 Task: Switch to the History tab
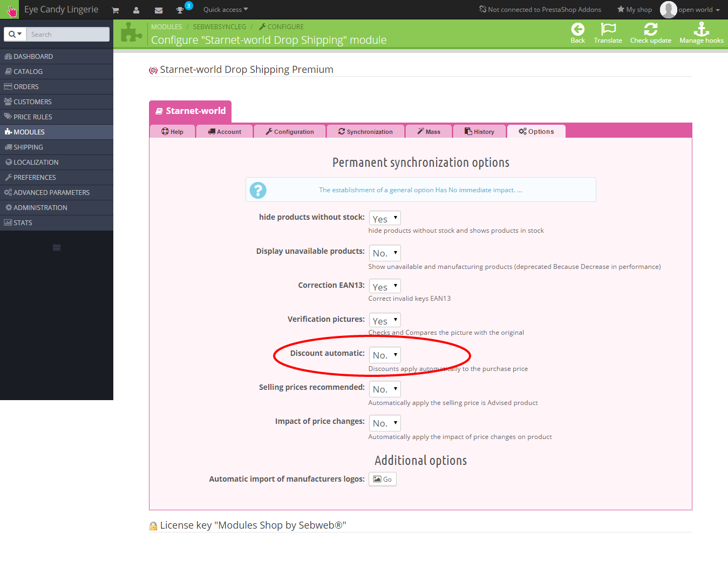coord(479,131)
